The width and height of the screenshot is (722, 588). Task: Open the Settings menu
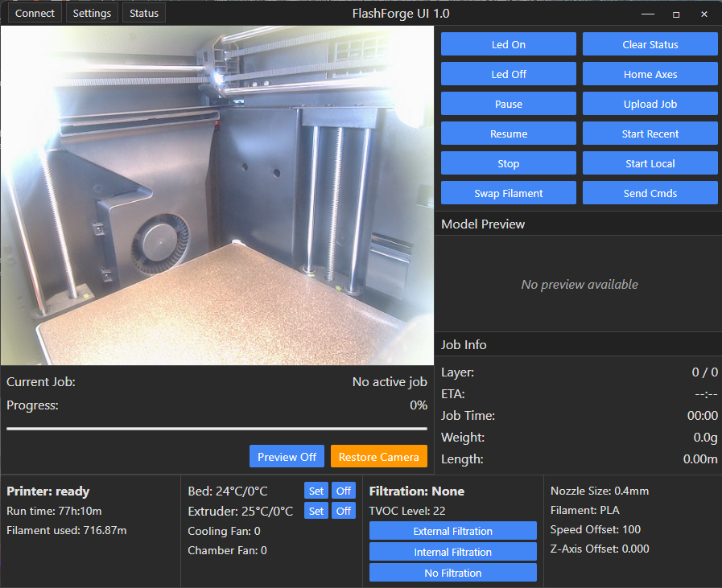[x=92, y=13]
